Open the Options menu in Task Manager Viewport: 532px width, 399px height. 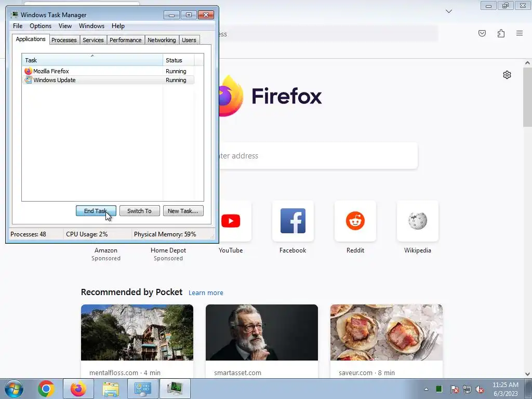pyautogui.click(x=41, y=26)
